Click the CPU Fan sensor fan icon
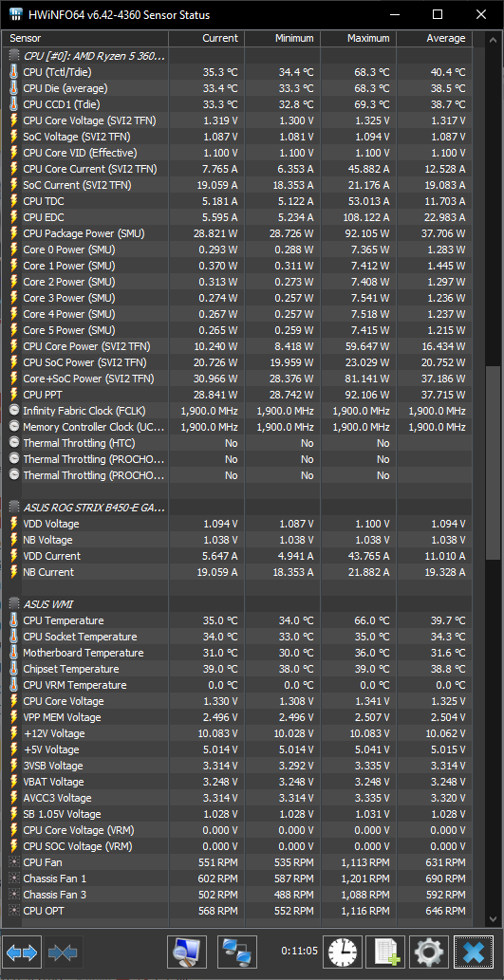Screen dimensions: 504x980 pyautogui.click(x=14, y=862)
